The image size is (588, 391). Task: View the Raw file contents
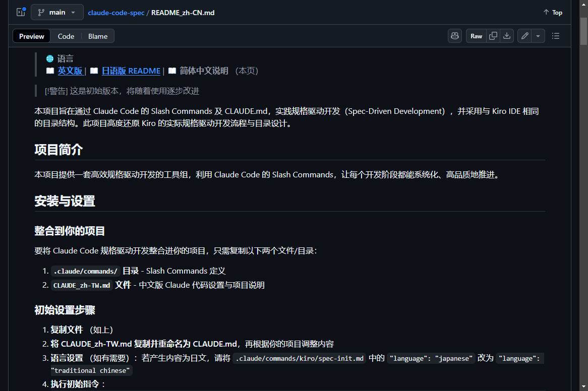(476, 36)
